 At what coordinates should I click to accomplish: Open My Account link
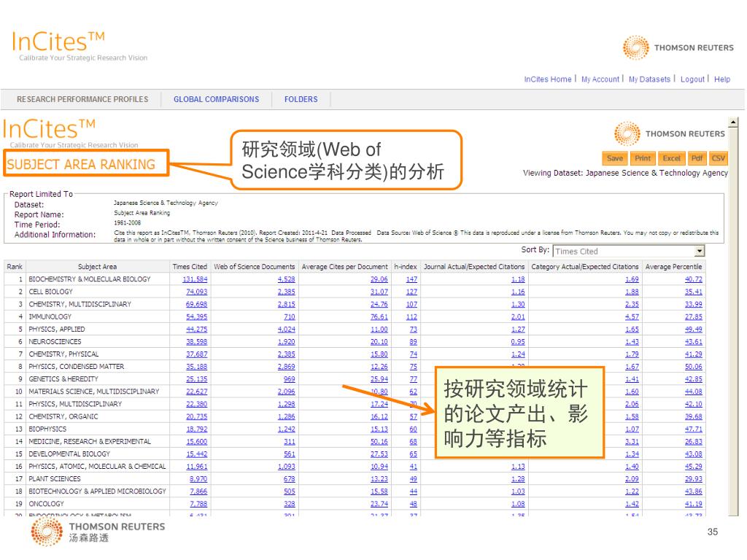click(600, 79)
